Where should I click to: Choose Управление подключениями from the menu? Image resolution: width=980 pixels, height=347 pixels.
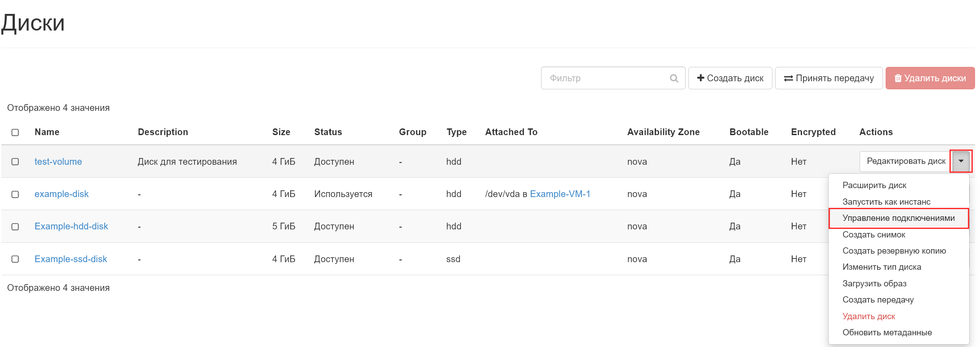[x=898, y=218]
